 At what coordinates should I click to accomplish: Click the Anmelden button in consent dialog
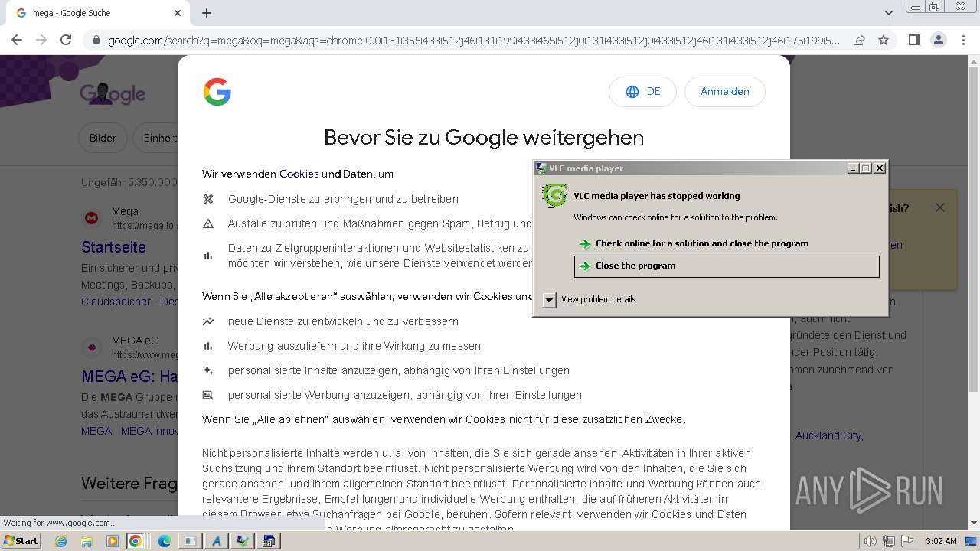pos(724,92)
